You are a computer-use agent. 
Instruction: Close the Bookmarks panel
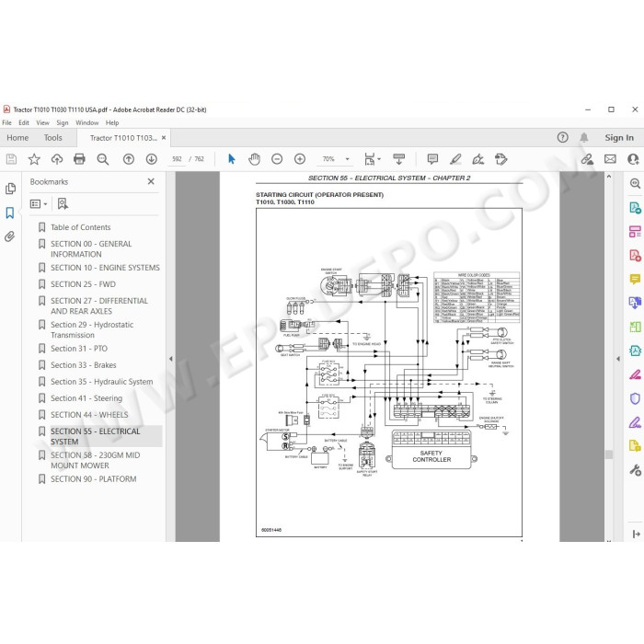click(x=151, y=181)
